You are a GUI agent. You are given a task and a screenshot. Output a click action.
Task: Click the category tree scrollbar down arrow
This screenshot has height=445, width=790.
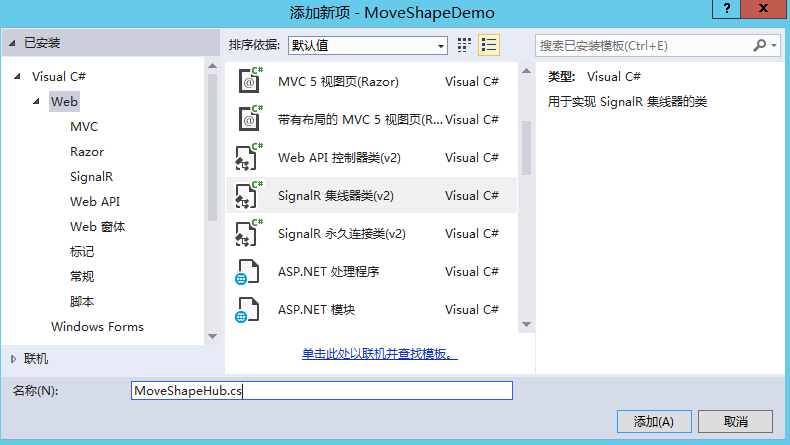(213, 336)
